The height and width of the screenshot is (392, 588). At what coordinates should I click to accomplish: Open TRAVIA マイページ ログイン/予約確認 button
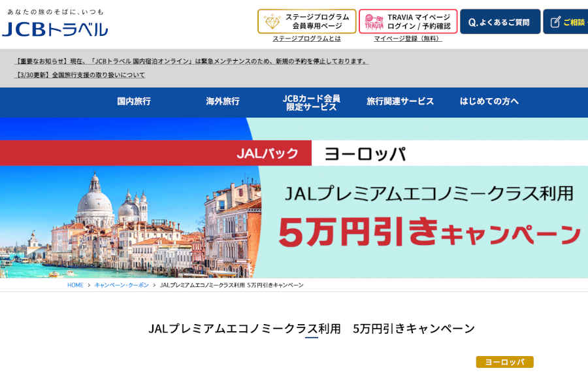click(x=408, y=22)
